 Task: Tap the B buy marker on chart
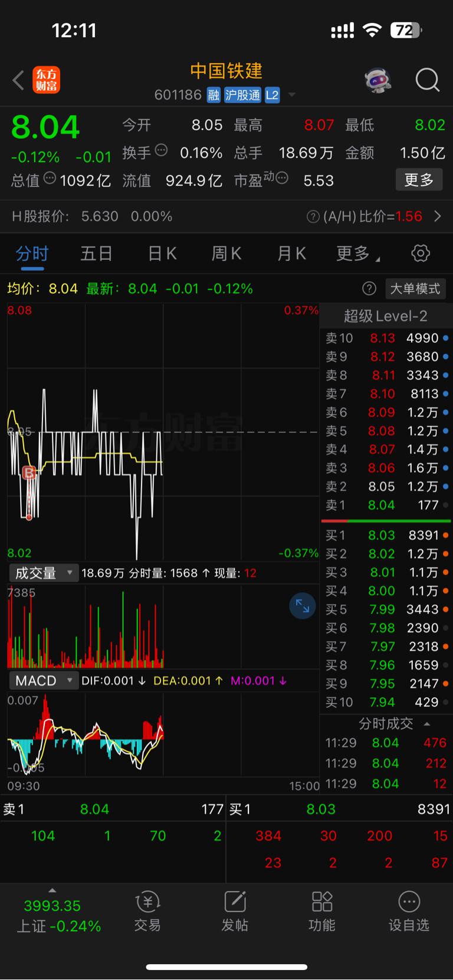[29, 471]
